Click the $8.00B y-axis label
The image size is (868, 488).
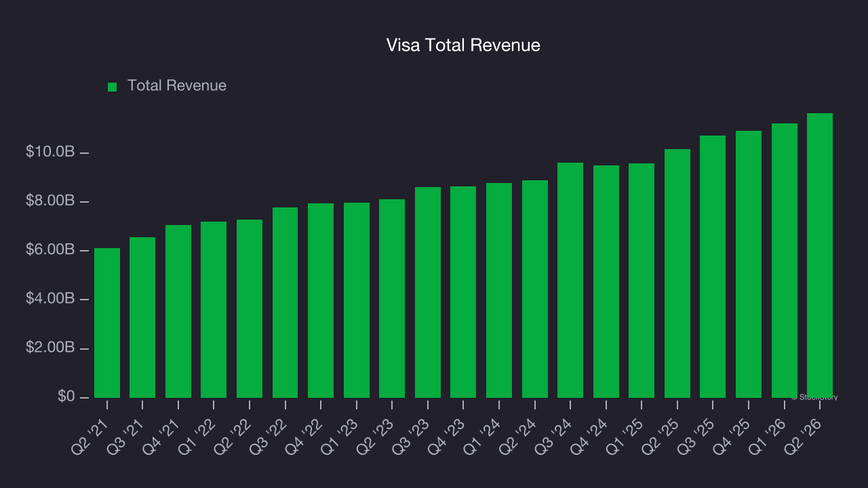50,201
